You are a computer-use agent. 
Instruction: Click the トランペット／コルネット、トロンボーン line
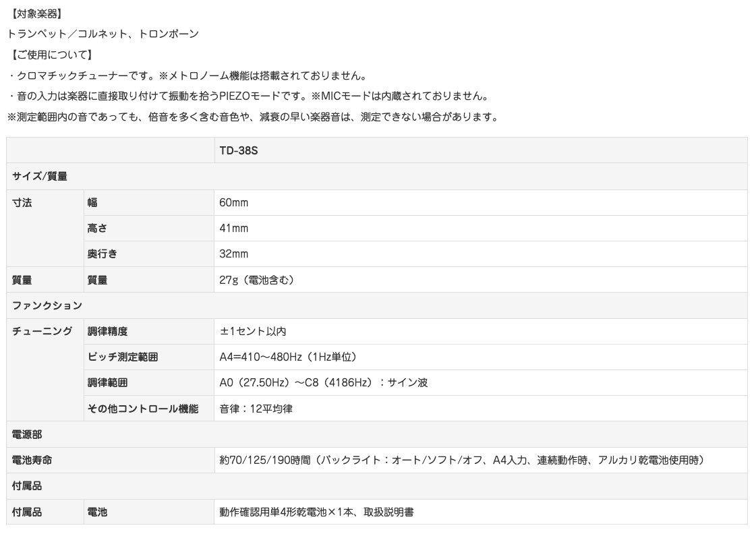click(x=103, y=34)
